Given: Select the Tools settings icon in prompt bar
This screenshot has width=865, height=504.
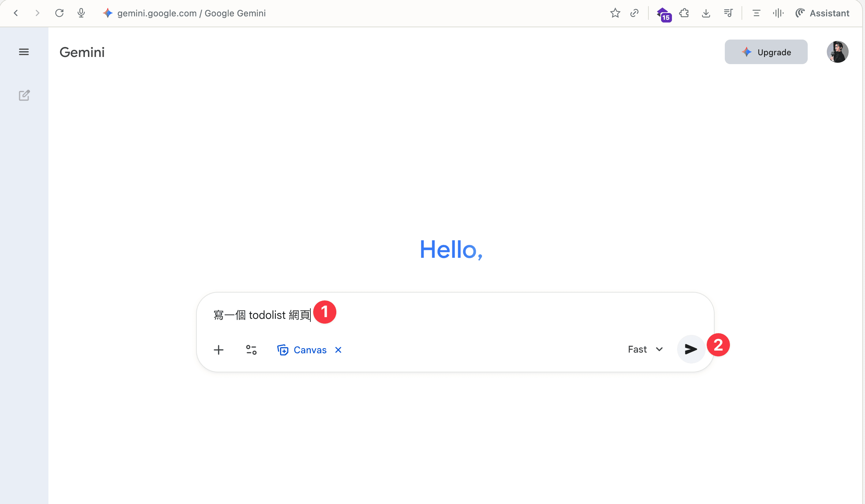Looking at the screenshot, I should [x=251, y=350].
